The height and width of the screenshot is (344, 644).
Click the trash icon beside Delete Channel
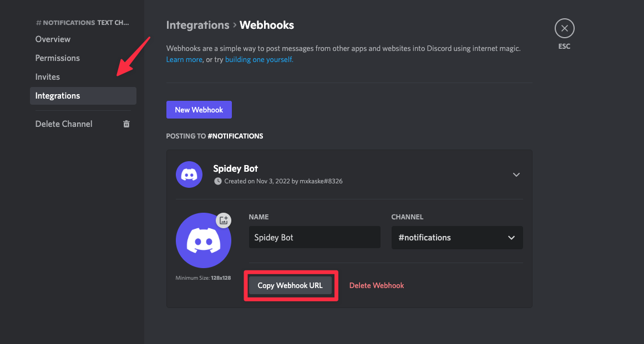[126, 124]
